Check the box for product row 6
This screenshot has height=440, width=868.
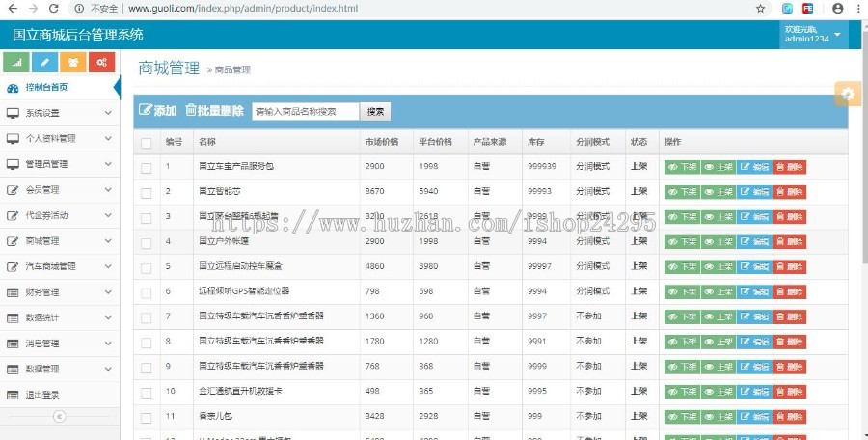pos(147,292)
